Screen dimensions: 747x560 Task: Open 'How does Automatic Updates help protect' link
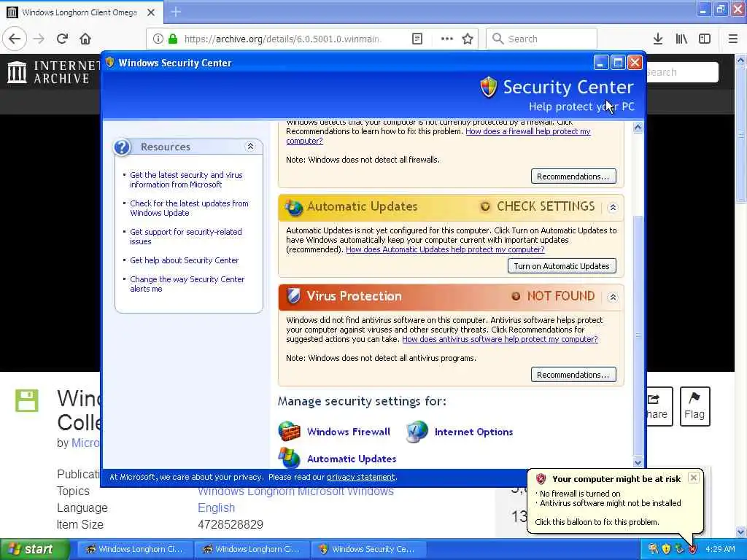445,249
